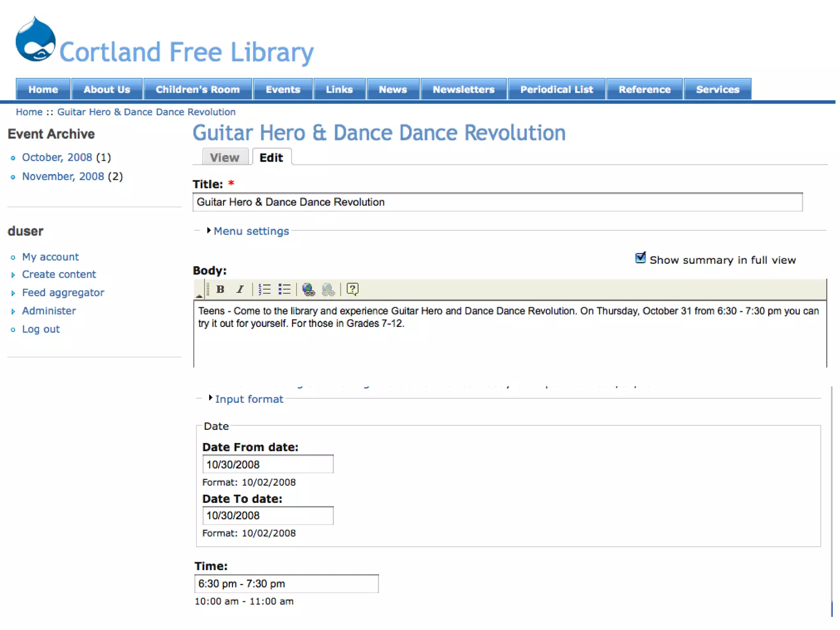This screenshot has height=630, width=840.
Task: Toggle italic formatting in Body toolbar
Action: click(x=240, y=290)
